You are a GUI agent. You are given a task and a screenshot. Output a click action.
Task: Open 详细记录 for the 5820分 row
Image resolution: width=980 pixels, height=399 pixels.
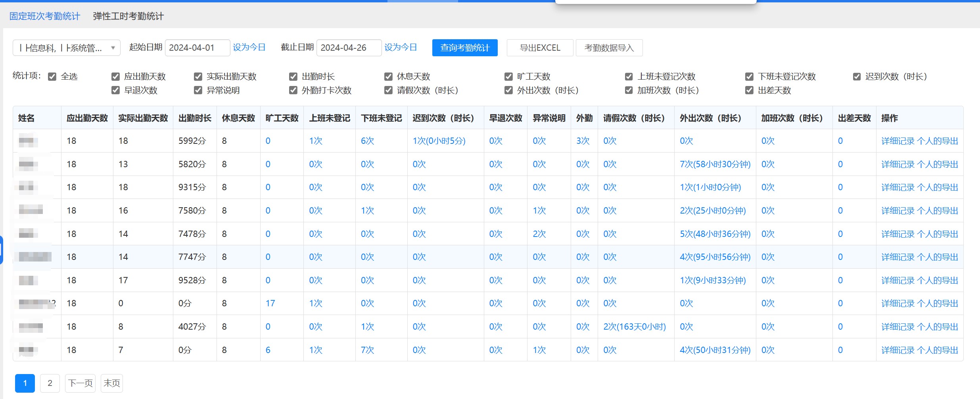(x=898, y=164)
